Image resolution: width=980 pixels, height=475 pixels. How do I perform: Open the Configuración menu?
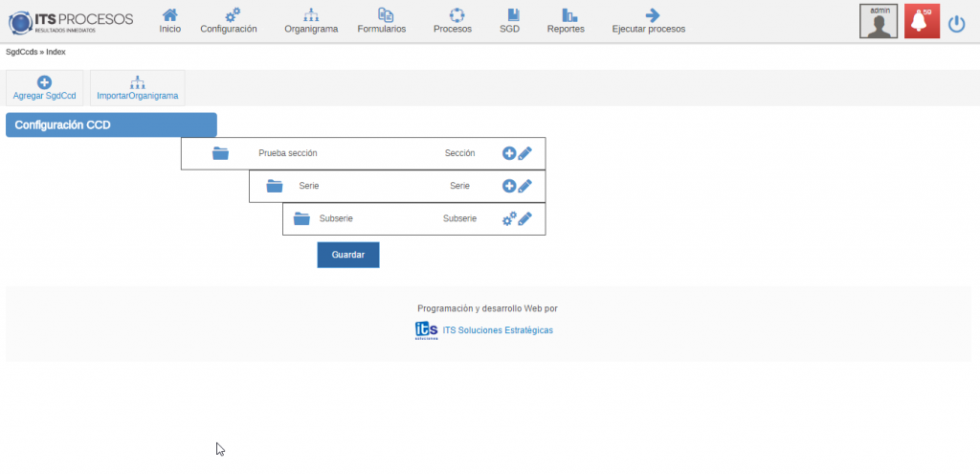point(229,21)
